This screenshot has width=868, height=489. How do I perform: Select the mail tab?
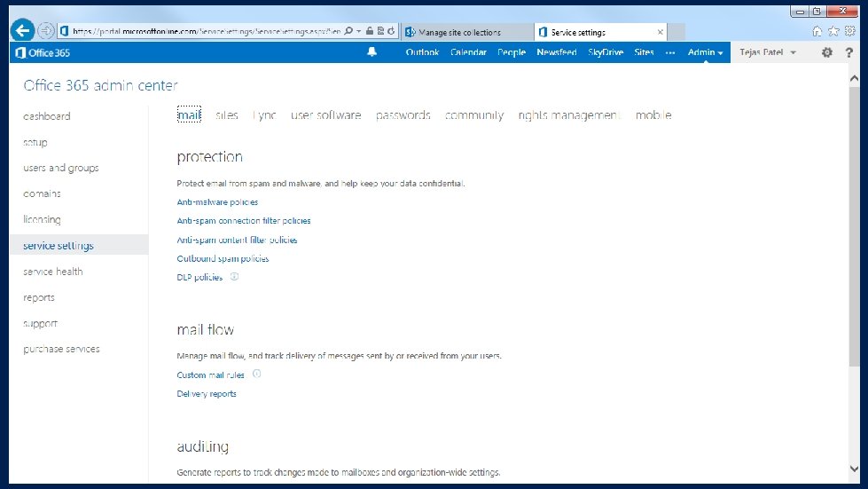tap(189, 114)
